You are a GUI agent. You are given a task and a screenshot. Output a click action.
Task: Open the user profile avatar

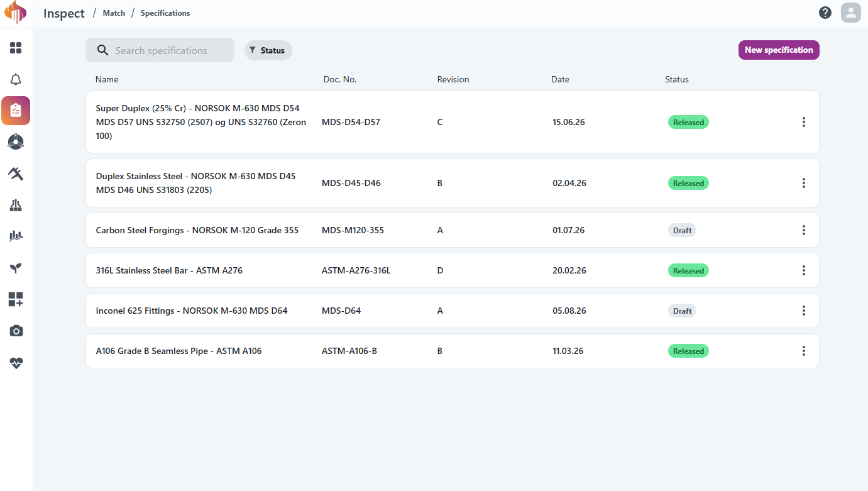[x=851, y=13]
